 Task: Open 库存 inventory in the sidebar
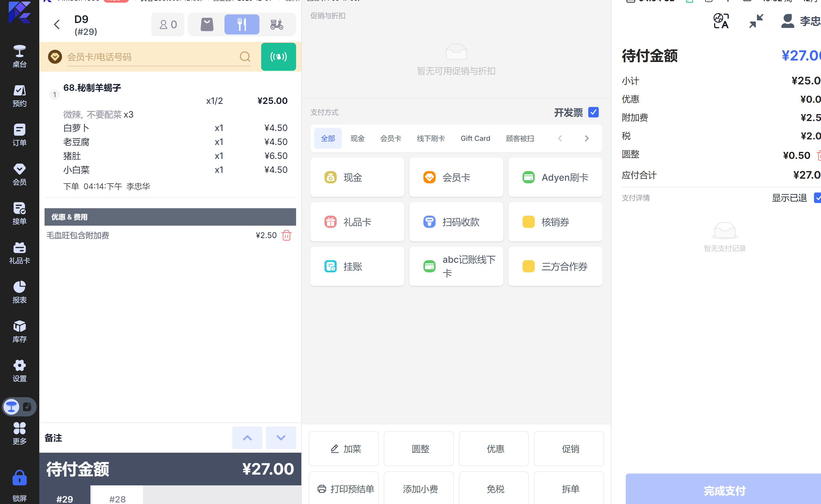click(x=19, y=331)
